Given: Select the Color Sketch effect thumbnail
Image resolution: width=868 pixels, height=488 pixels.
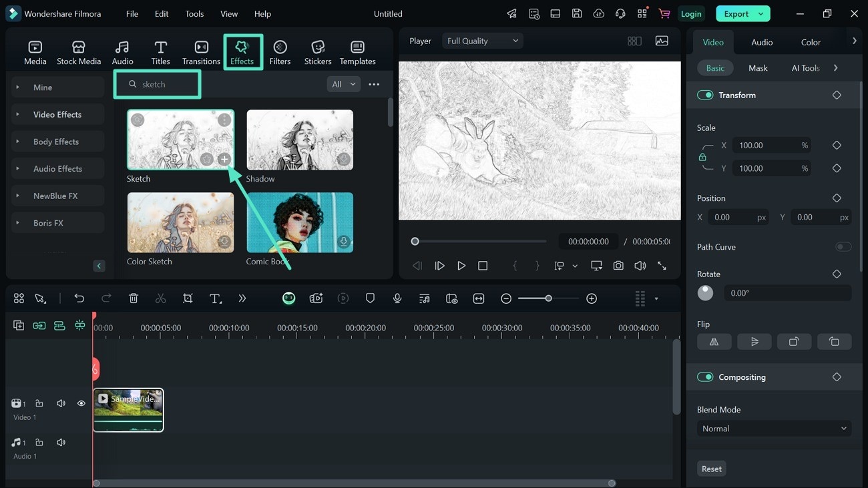Looking at the screenshot, I should pos(180,222).
